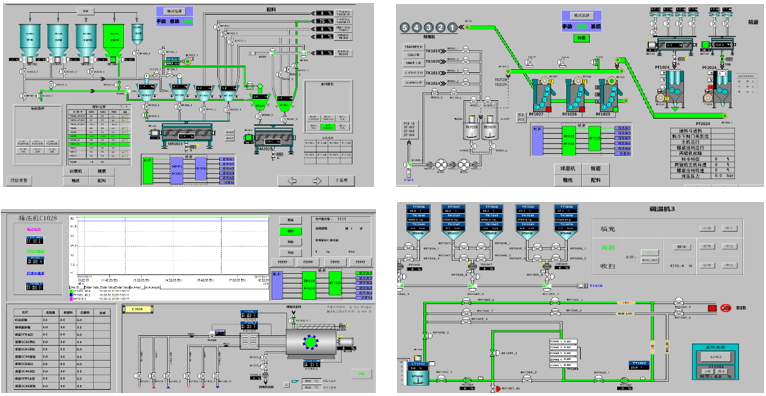Viewport: 766px width, 396px height.
Task: Select ball mill number 5 circle
Action: click(x=405, y=27)
